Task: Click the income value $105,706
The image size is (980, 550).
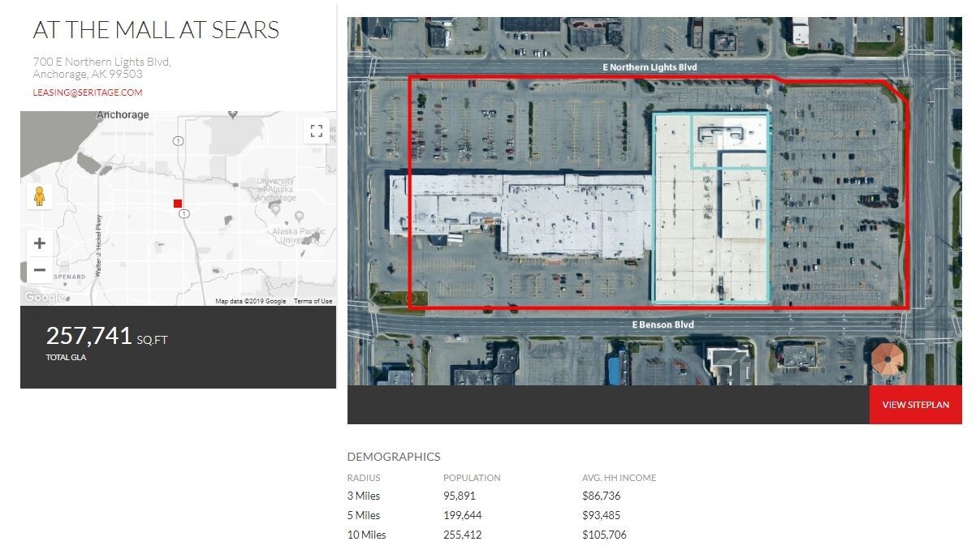Action: (x=604, y=535)
